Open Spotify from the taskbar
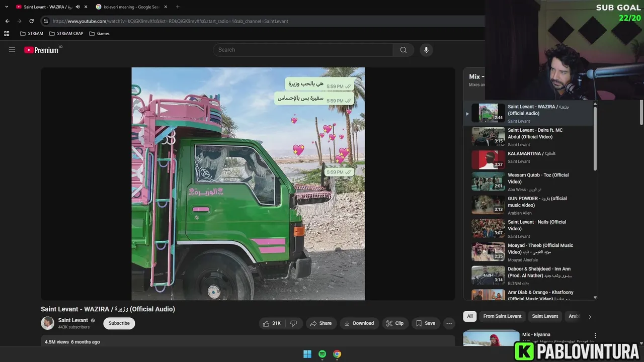 [x=322, y=354]
